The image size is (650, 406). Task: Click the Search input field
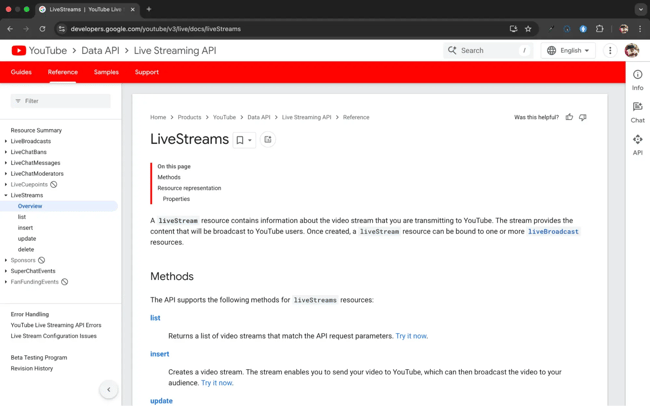tap(488, 50)
